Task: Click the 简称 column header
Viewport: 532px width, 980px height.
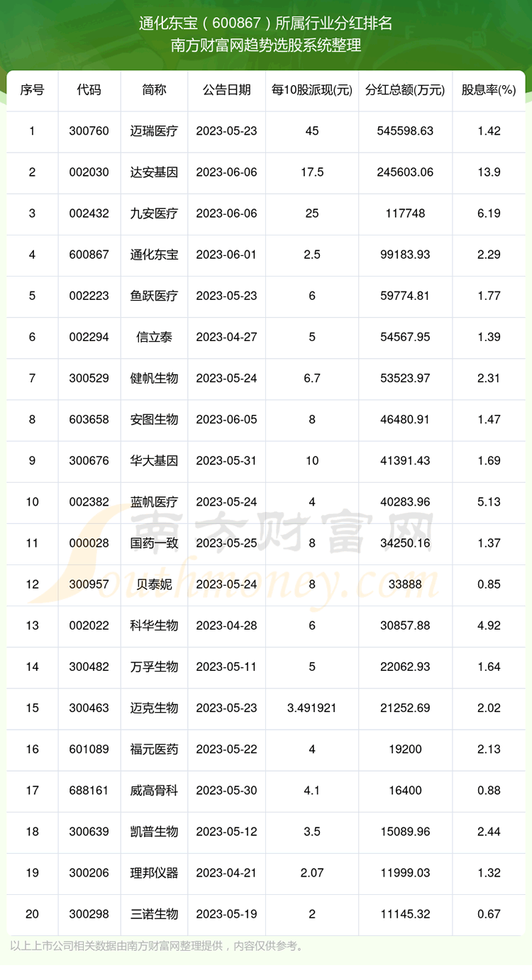Action: (x=154, y=90)
